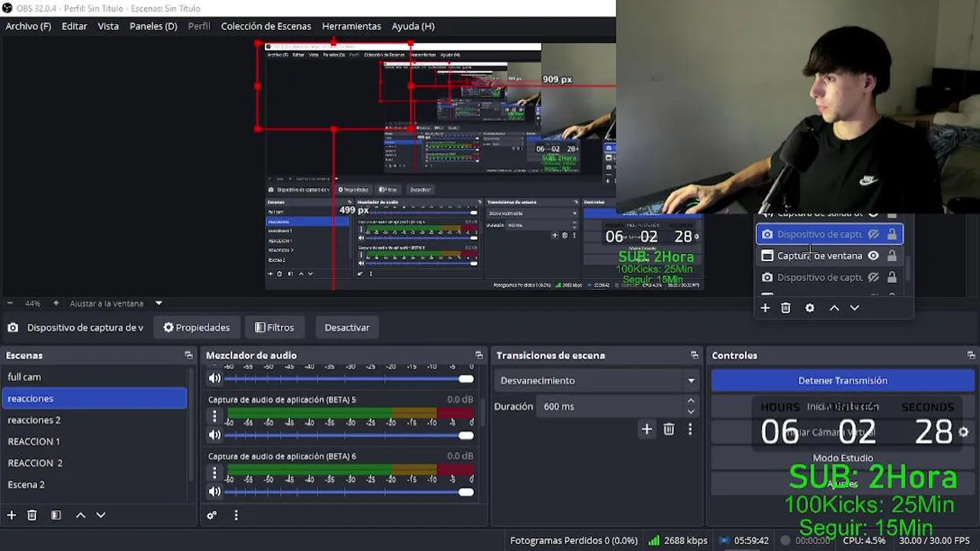Open the Colección de Escenas menu

click(266, 26)
